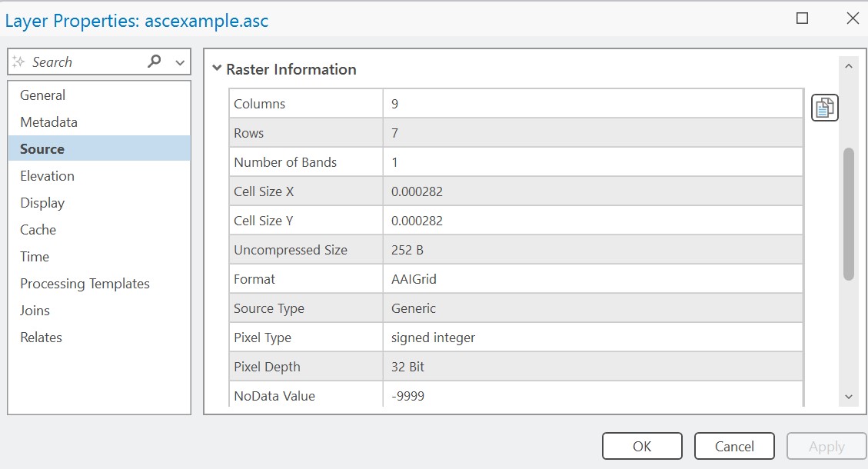Copy raster information to clipboard icon
This screenshot has width=868, height=469.
click(x=824, y=108)
